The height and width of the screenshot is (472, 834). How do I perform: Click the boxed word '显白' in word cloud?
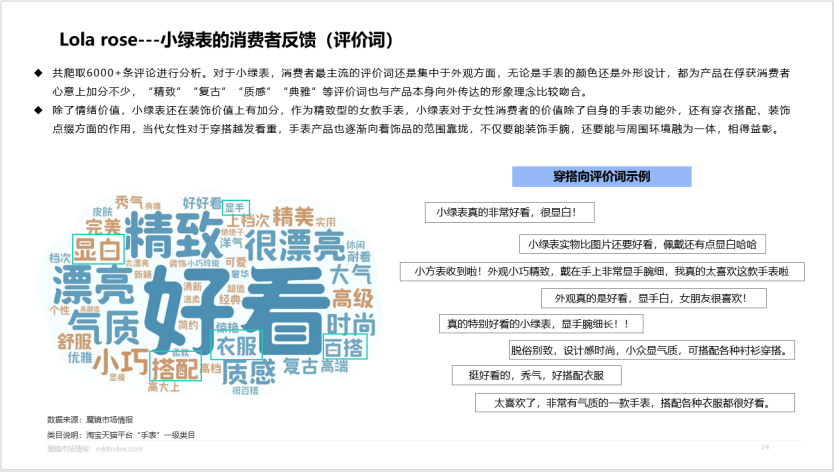(x=98, y=249)
